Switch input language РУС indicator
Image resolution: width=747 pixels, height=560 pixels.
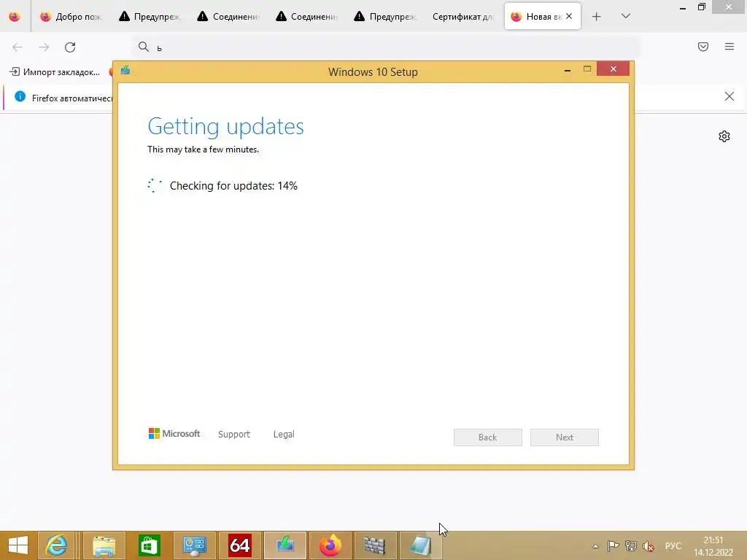(x=673, y=545)
